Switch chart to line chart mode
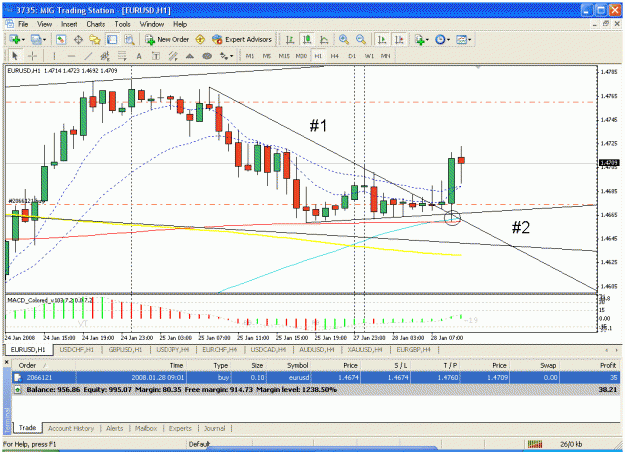Image resolution: width=625 pixels, height=452 pixels. (x=324, y=39)
